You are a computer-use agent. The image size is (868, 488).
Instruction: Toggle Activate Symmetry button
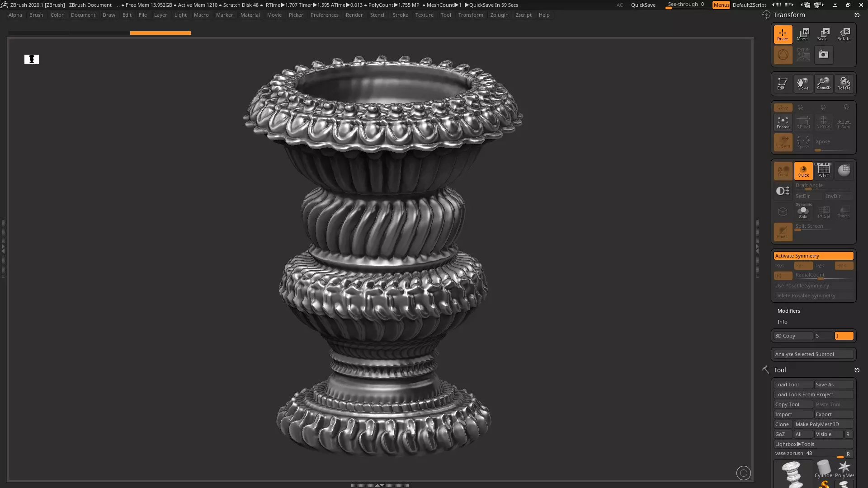[813, 256]
